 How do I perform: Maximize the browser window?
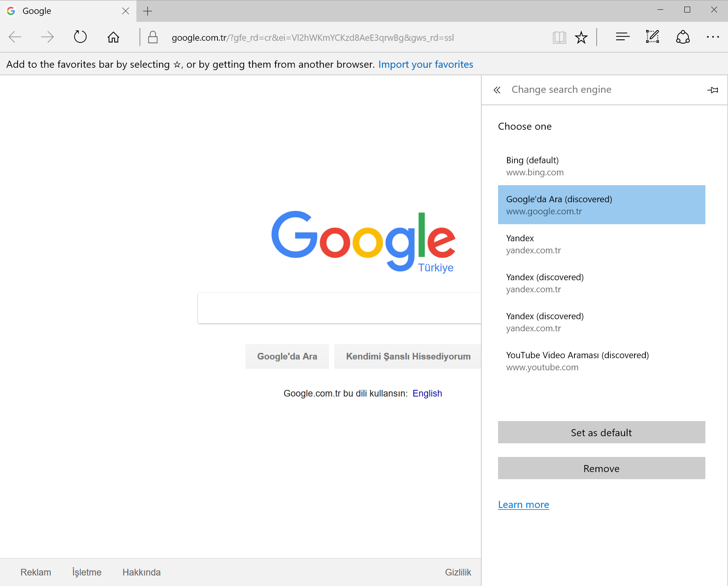(687, 10)
